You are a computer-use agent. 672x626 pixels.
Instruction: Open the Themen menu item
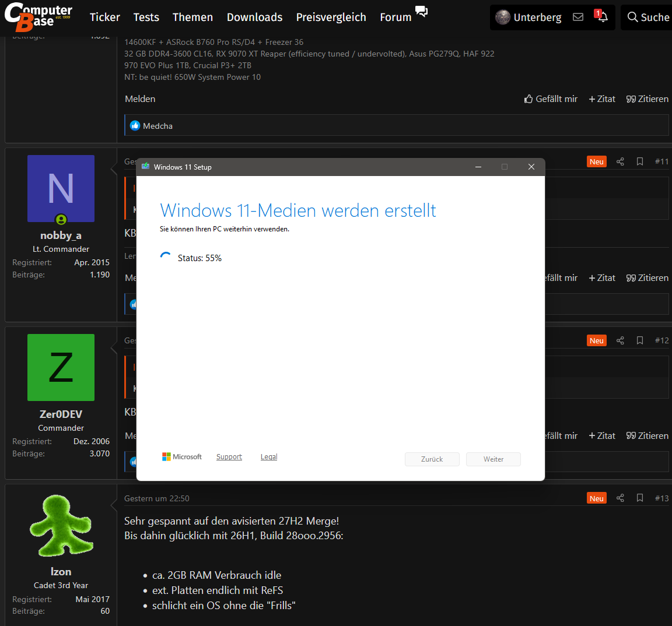[193, 17]
